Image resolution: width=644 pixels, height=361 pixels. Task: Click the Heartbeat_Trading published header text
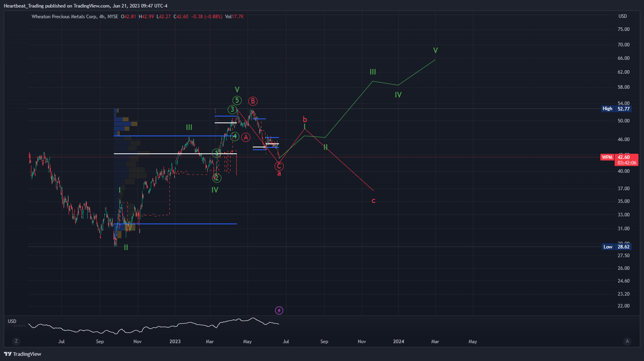click(x=86, y=6)
